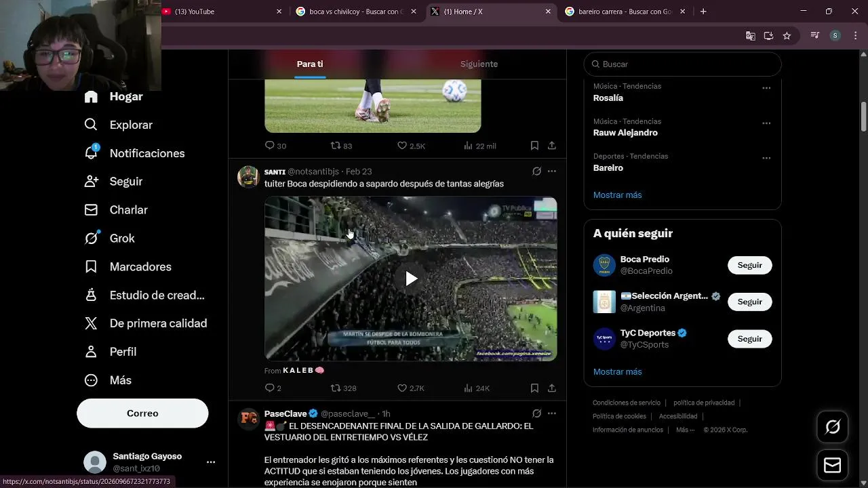Click the Buscar search field

point(683,64)
